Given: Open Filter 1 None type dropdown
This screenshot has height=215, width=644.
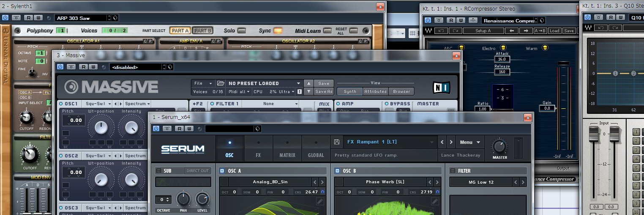Looking at the screenshot, I should 270,104.
